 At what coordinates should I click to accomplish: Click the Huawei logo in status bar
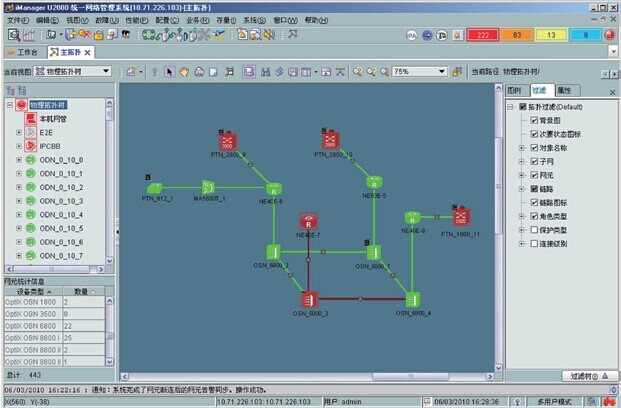tap(610, 402)
